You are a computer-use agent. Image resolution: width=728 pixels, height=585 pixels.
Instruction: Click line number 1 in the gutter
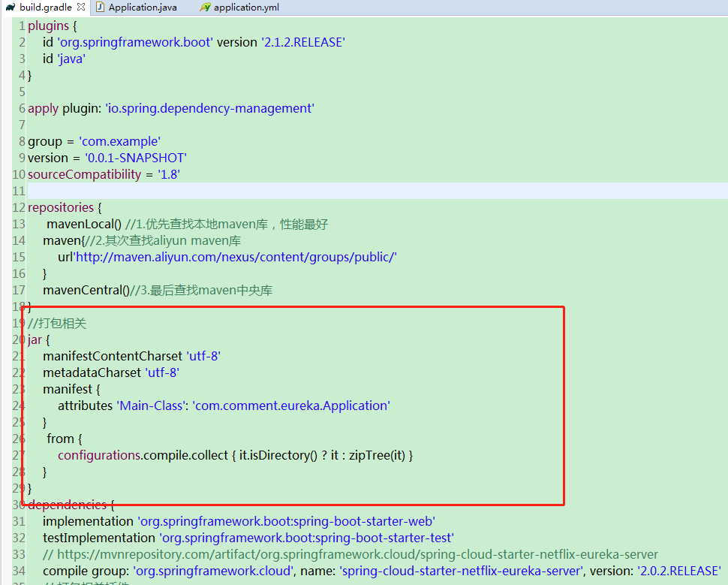pyautogui.click(x=22, y=26)
